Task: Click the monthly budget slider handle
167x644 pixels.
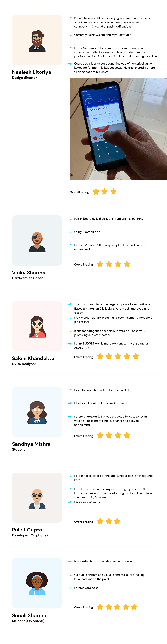Action: point(96,118)
